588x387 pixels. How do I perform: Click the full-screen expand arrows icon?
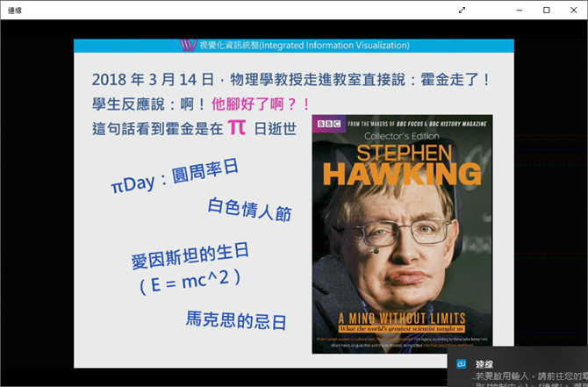point(462,11)
